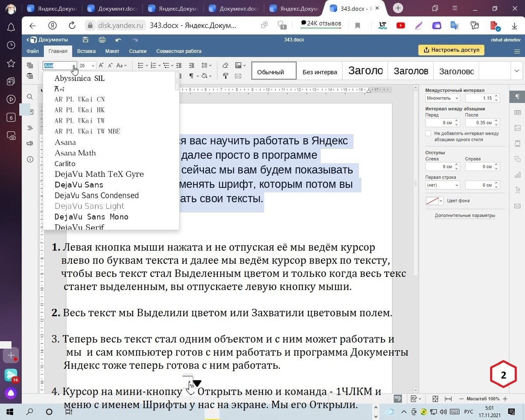Increase font size with A+ icon
This screenshot has width=525, height=420.
coord(101,66)
